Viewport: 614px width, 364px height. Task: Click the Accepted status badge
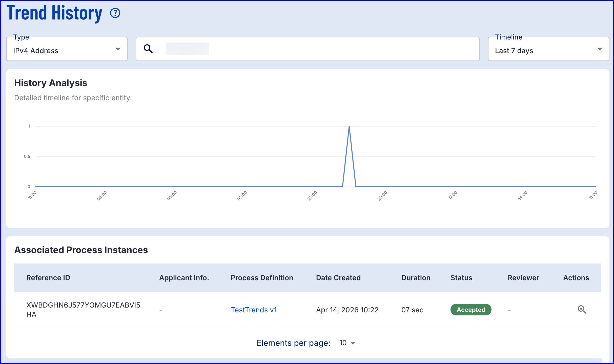(471, 310)
